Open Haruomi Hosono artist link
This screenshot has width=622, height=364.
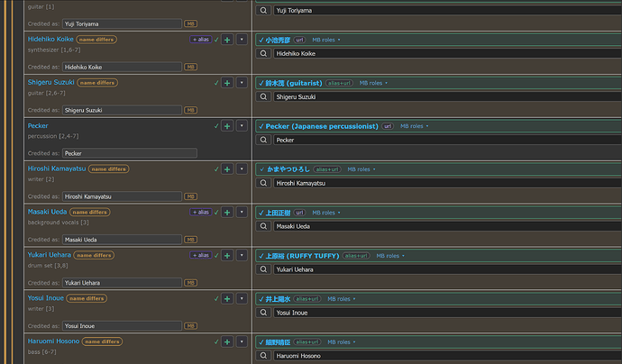point(53,341)
